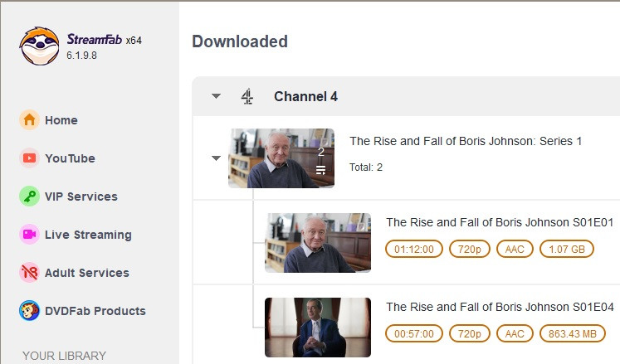
Task: Collapse the Channel 4 group
Action: click(x=217, y=96)
